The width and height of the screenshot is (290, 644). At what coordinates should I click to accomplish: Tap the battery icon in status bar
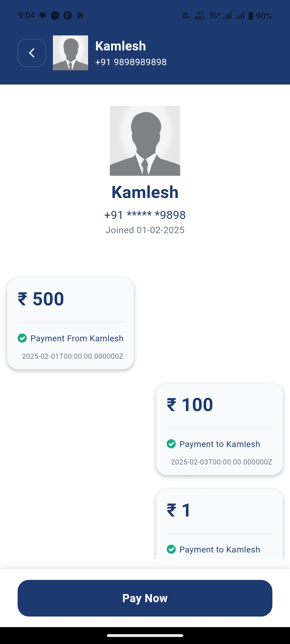click(251, 16)
